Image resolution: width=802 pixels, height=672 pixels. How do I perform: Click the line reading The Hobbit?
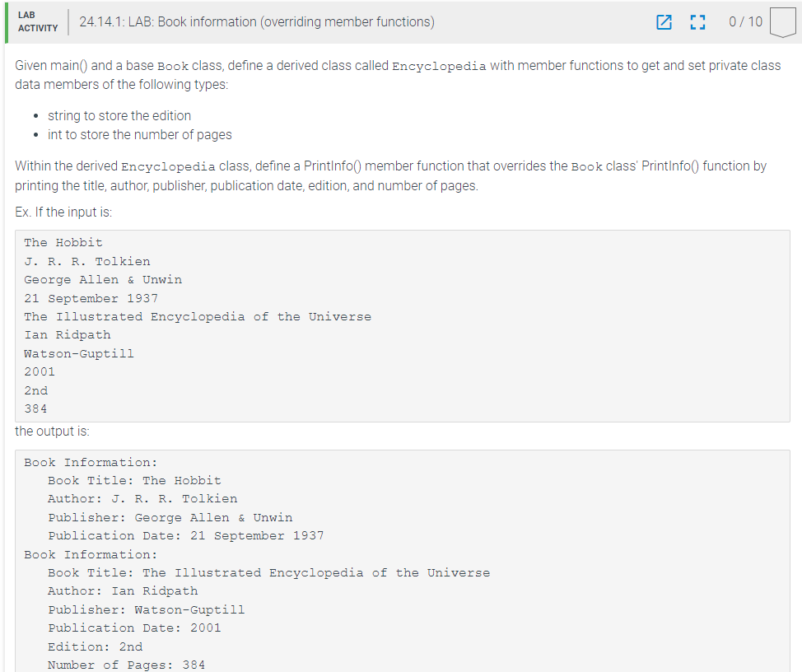click(63, 242)
